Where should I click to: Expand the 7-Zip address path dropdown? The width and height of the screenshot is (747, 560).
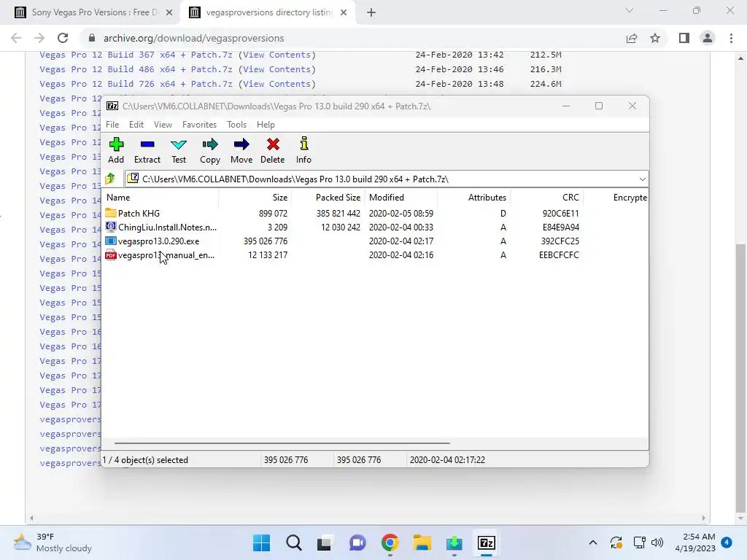[x=642, y=179]
